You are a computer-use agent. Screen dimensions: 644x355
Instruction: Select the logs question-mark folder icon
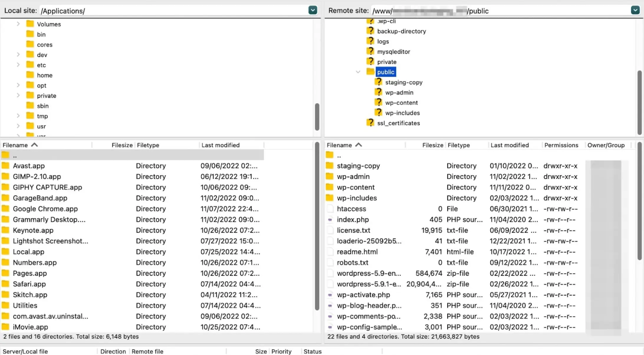tap(370, 41)
